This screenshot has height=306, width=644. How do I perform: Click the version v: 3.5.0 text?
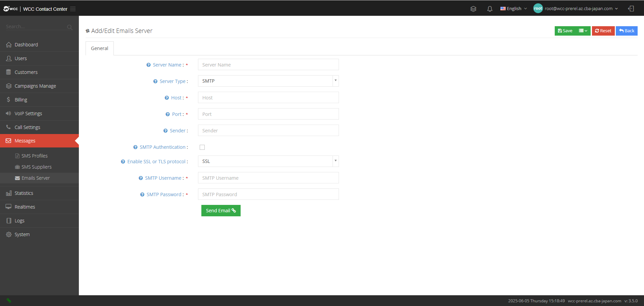pos(631,301)
